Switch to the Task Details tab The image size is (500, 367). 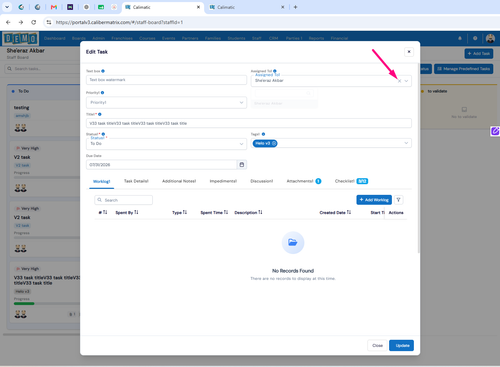click(136, 181)
